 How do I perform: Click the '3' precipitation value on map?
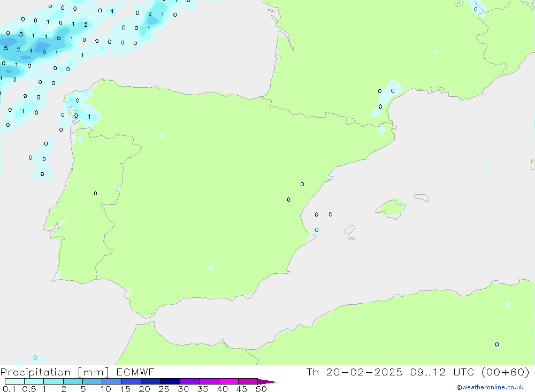click(21, 34)
